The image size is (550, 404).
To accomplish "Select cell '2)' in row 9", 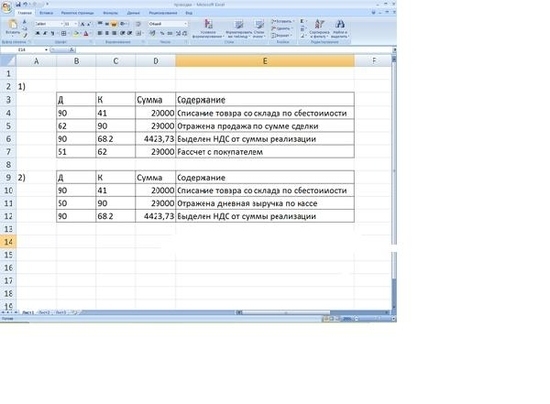I will point(36,177).
